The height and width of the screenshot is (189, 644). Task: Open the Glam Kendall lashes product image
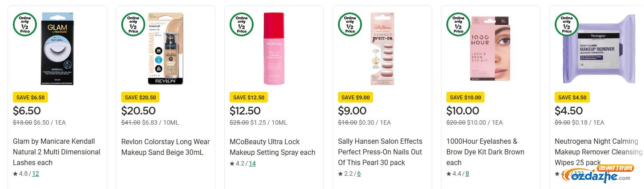[57, 49]
